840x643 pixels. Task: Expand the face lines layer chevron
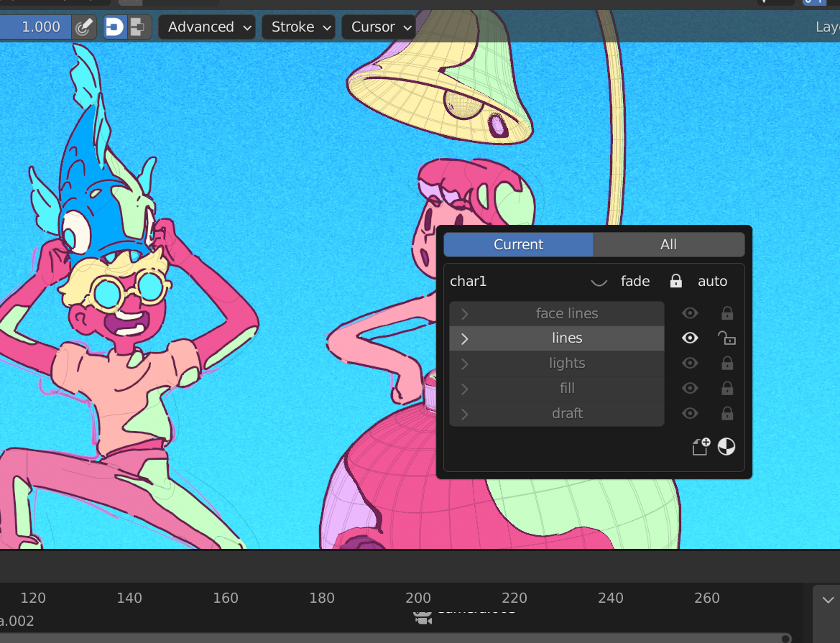tap(464, 314)
